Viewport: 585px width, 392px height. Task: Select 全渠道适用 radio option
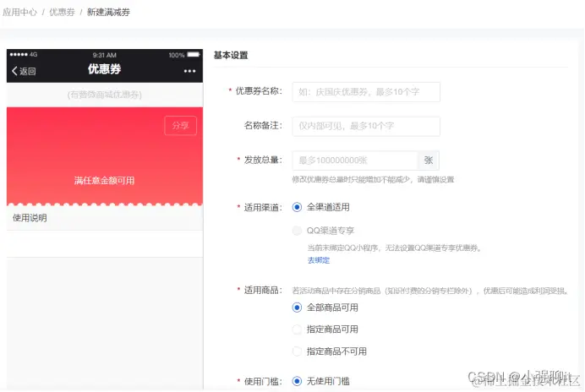[x=297, y=207]
